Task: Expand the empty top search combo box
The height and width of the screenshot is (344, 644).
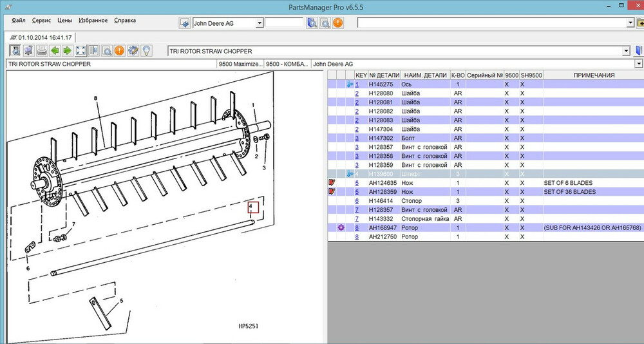Action: [630, 23]
